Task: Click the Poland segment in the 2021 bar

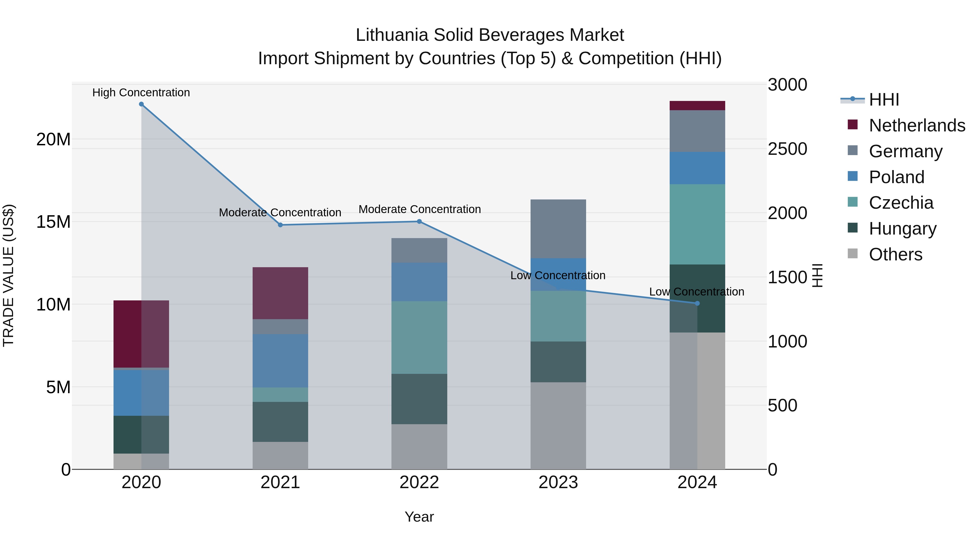Action: coord(280,361)
